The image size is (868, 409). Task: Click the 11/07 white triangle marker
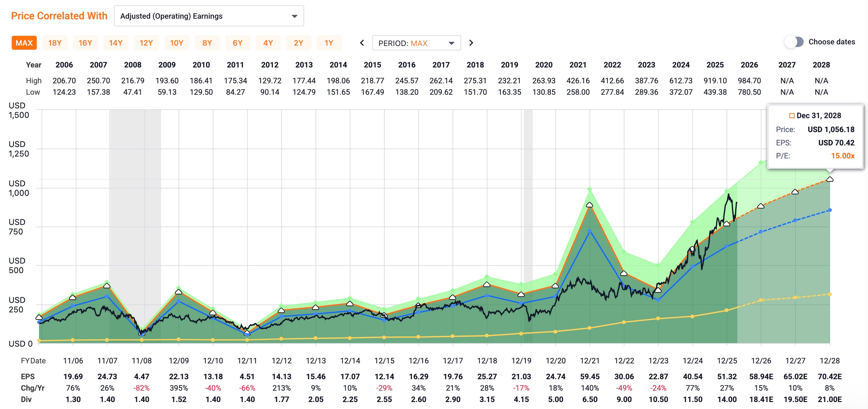coord(107,285)
